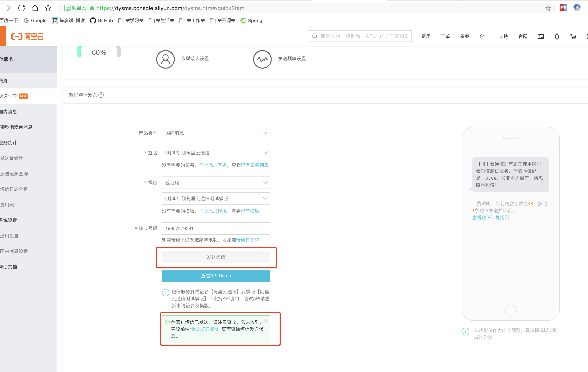Click 马上添加签名 link
This screenshot has height=372, width=588.
tap(213, 165)
